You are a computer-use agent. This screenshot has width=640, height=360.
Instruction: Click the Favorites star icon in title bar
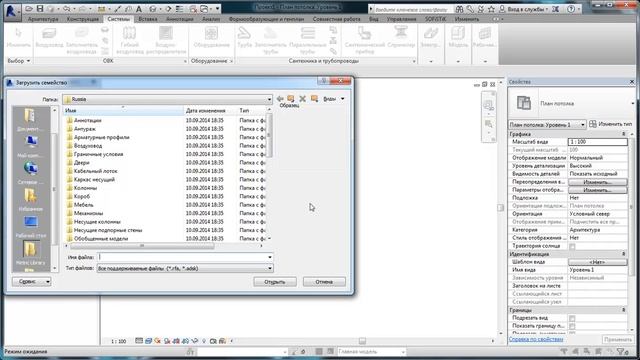491,9
